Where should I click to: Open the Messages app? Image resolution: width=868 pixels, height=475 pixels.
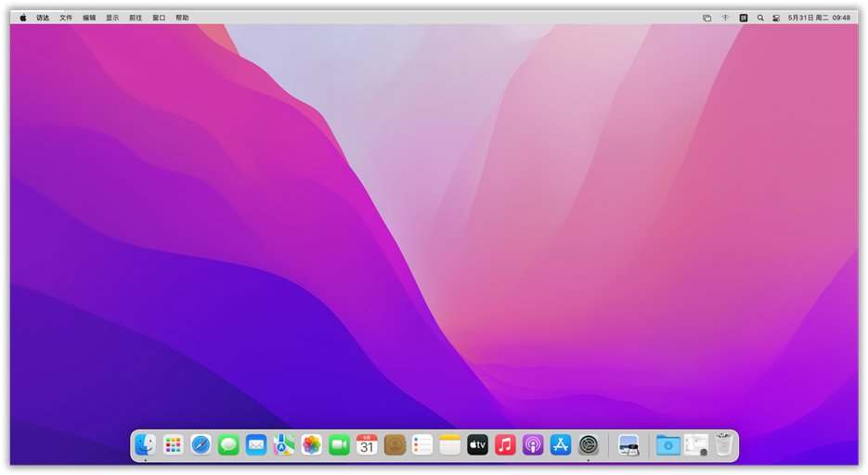point(228,444)
